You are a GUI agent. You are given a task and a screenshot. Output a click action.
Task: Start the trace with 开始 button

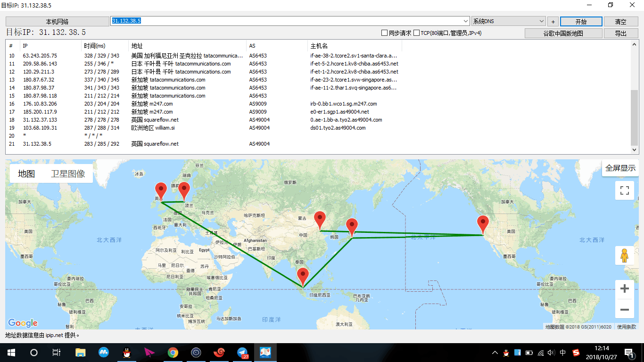pos(581,22)
